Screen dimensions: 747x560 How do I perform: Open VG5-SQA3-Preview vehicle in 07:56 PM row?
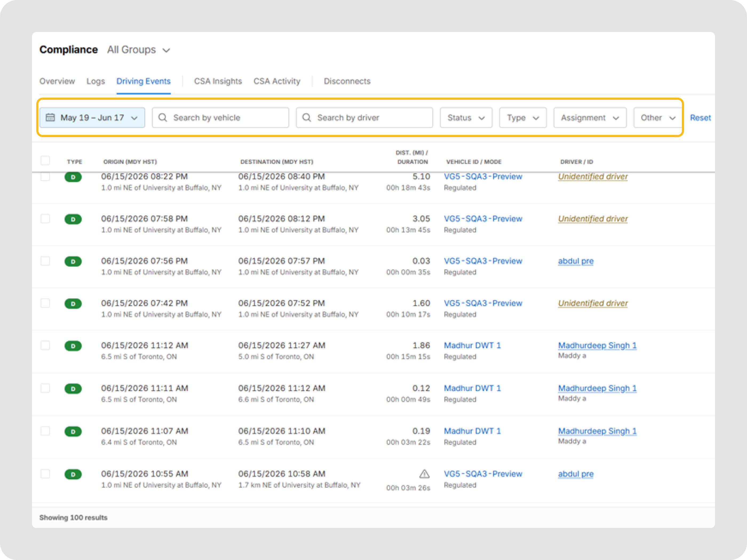[x=483, y=261]
